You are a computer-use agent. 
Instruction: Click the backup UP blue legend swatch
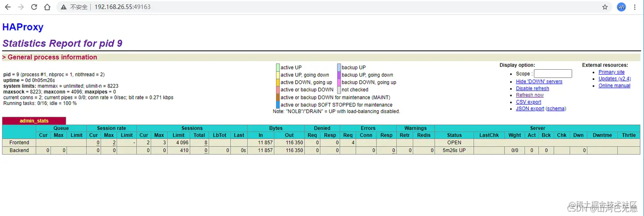point(339,68)
